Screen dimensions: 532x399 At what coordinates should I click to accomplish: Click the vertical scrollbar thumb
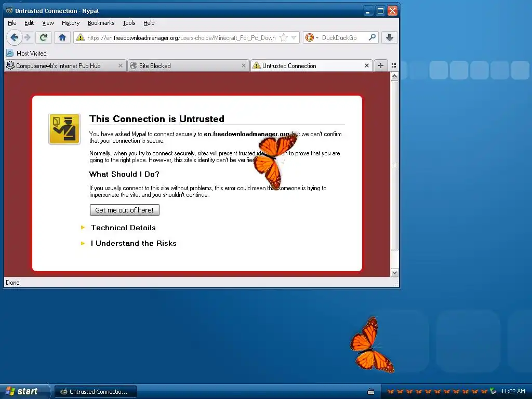click(394, 166)
